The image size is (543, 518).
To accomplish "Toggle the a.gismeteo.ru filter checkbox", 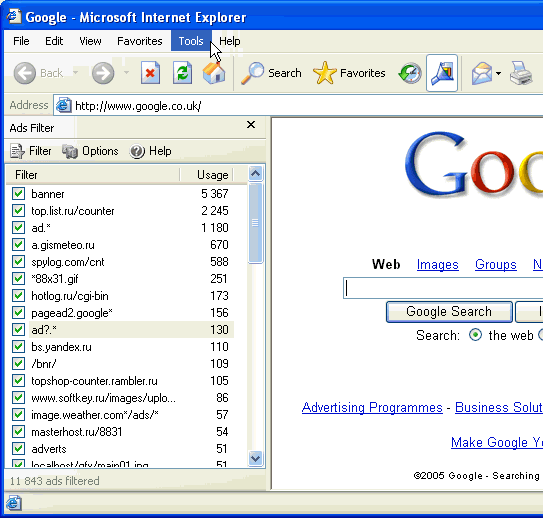I will tap(18, 245).
